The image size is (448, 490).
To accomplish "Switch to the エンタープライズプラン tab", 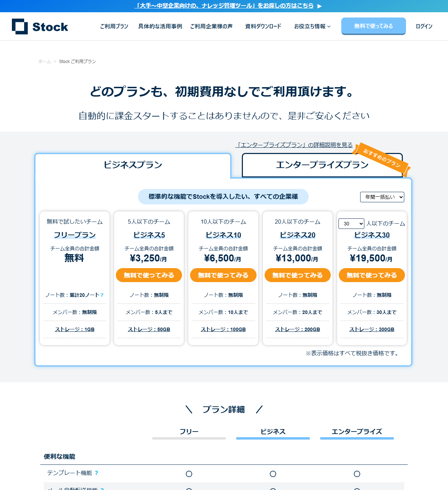I will tap(322, 165).
